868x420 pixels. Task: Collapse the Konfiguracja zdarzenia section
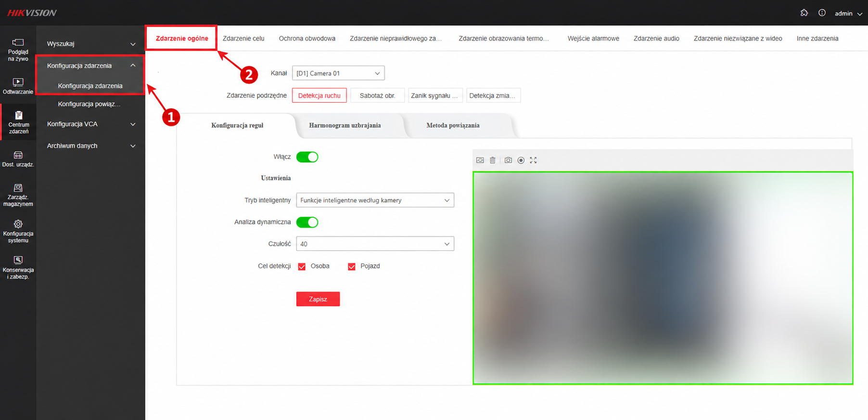[90, 66]
